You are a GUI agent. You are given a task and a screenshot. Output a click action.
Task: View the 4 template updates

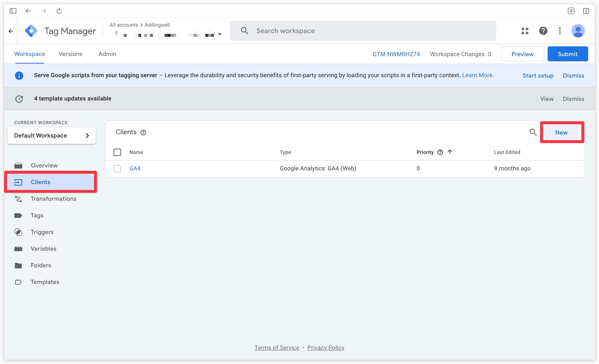(547, 99)
